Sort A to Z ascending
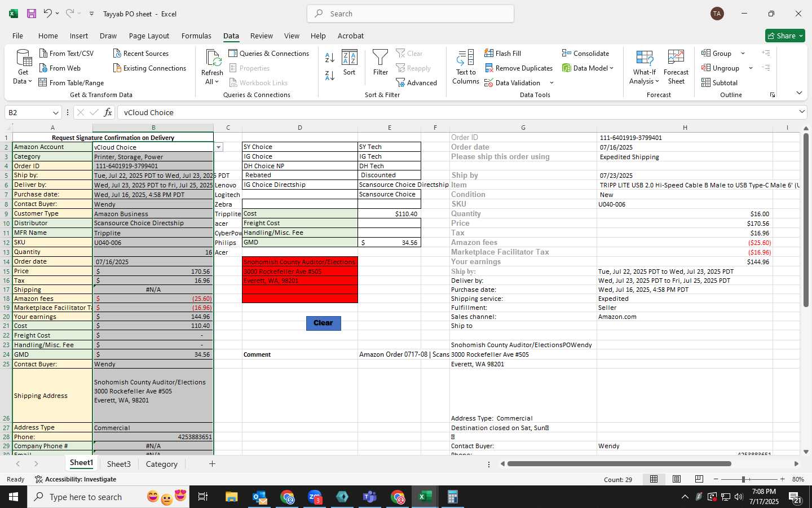This screenshot has width=812, height=508. point(330,57)
